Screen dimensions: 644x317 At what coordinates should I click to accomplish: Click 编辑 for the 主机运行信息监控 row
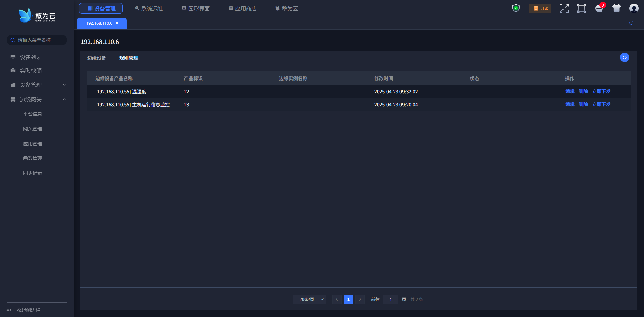[x=570, y=104]
